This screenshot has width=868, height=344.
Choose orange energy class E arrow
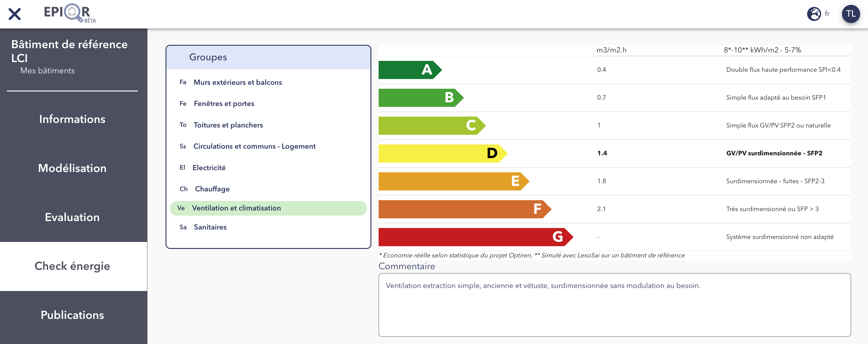[454, 181]
